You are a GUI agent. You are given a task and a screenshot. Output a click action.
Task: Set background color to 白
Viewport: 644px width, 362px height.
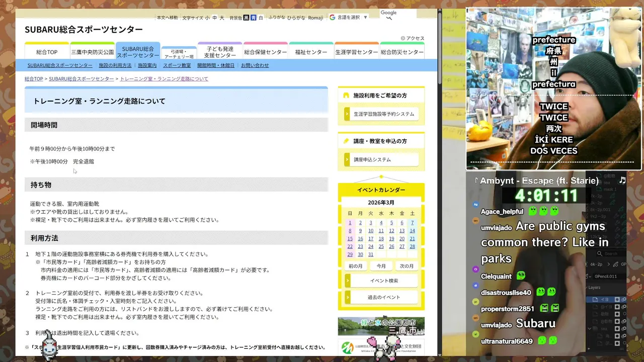pos(261,18)
